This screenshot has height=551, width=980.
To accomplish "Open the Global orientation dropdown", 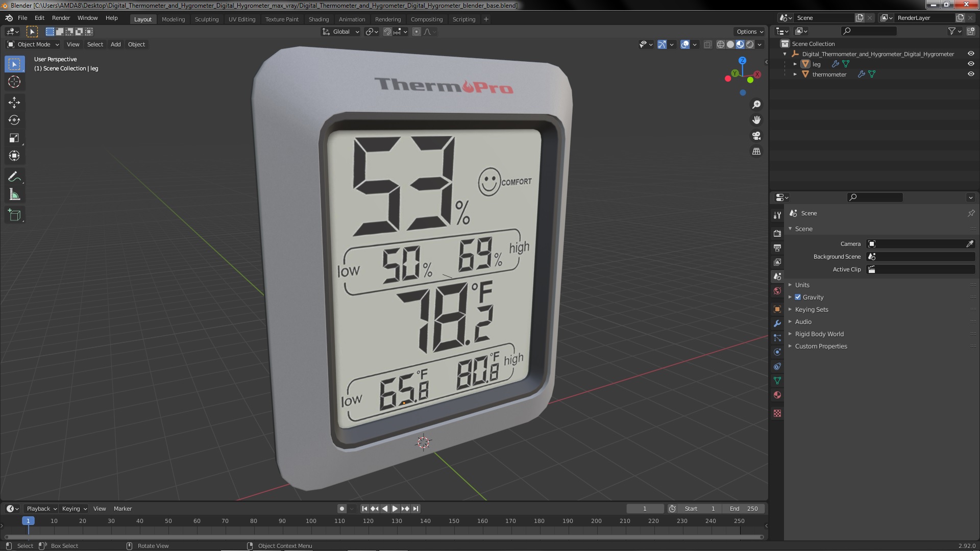I will pyautogui.click(x=341, y=32).
